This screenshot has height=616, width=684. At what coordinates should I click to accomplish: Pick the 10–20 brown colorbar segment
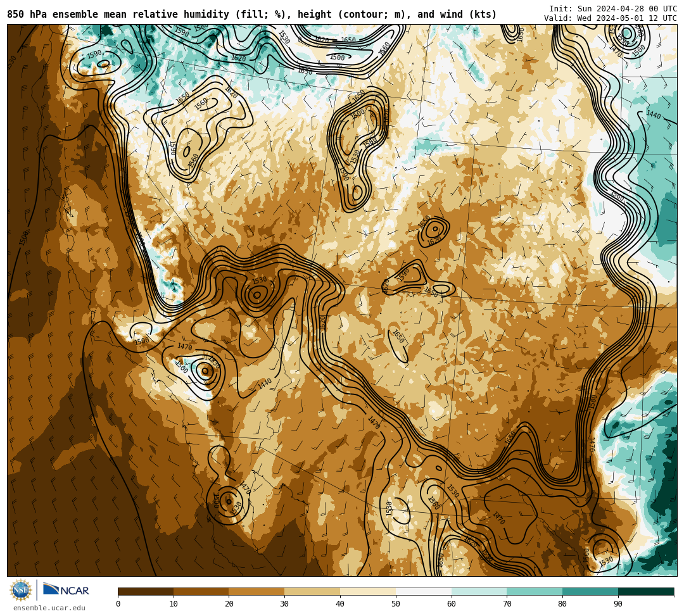coord(201,591)
